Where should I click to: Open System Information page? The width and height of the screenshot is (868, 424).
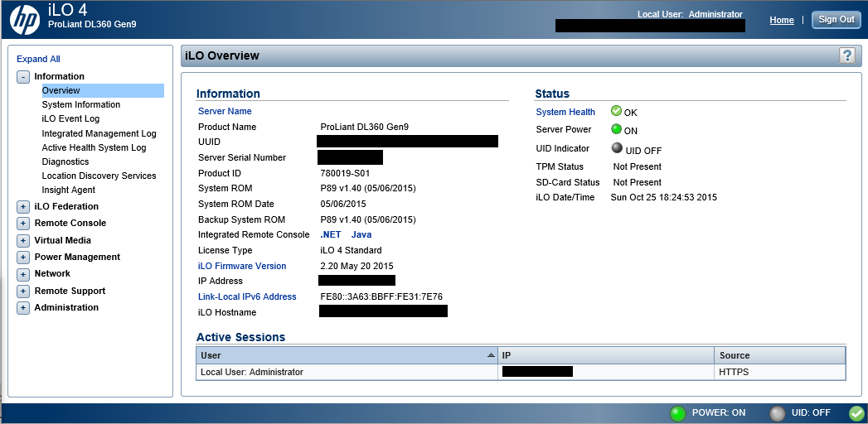80,104
